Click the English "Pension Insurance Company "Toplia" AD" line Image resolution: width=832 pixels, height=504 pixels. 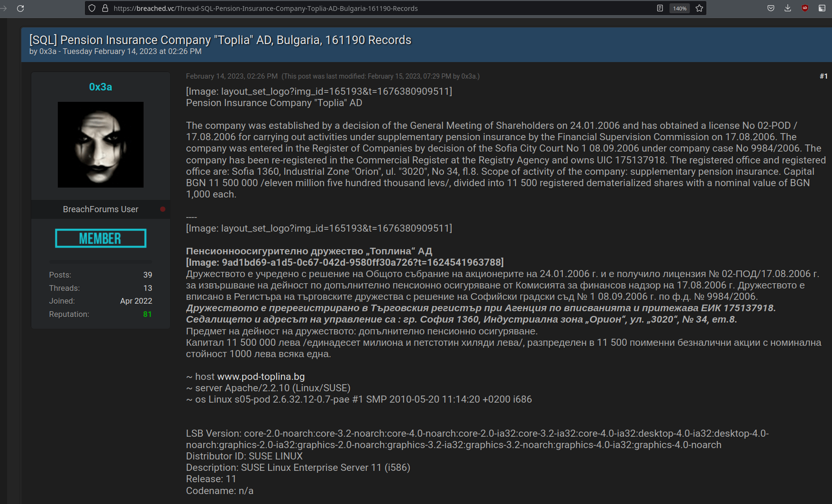274,103
